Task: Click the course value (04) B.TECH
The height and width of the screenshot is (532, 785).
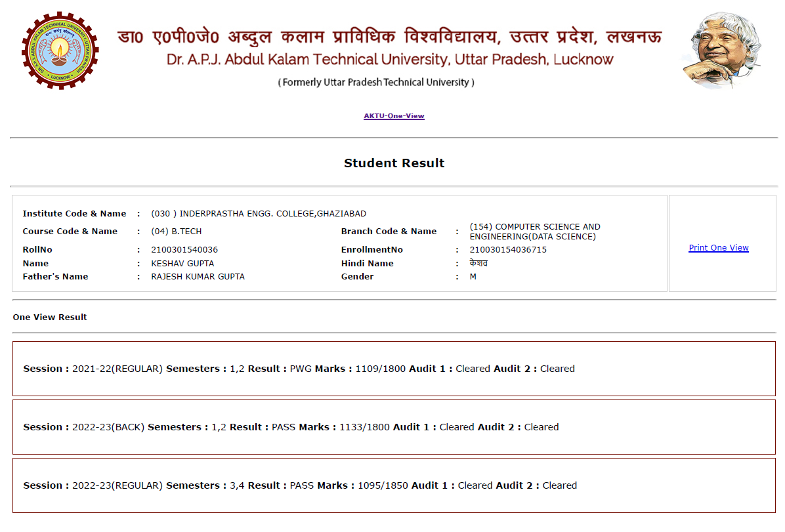Action: point(177,232)
